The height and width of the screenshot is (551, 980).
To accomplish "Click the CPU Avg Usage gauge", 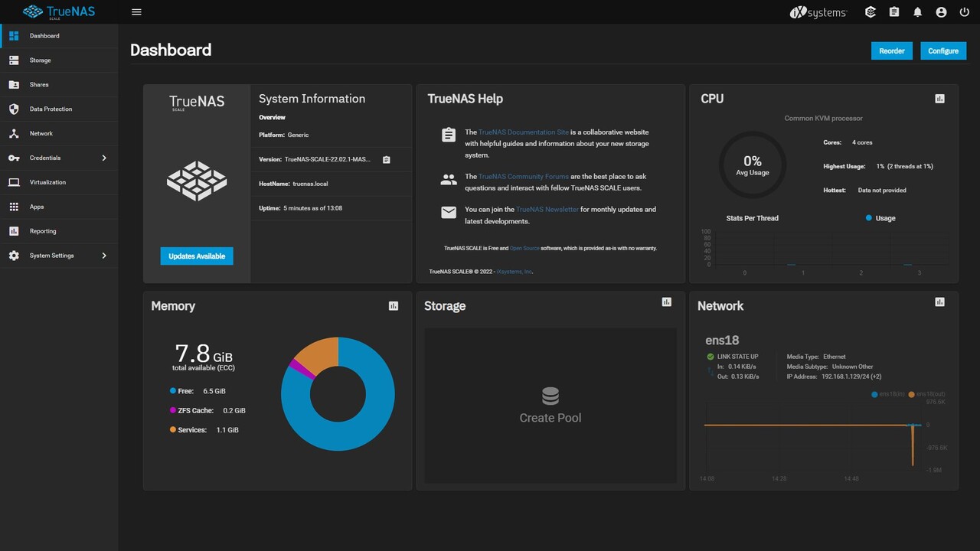I will coord(753,165).
